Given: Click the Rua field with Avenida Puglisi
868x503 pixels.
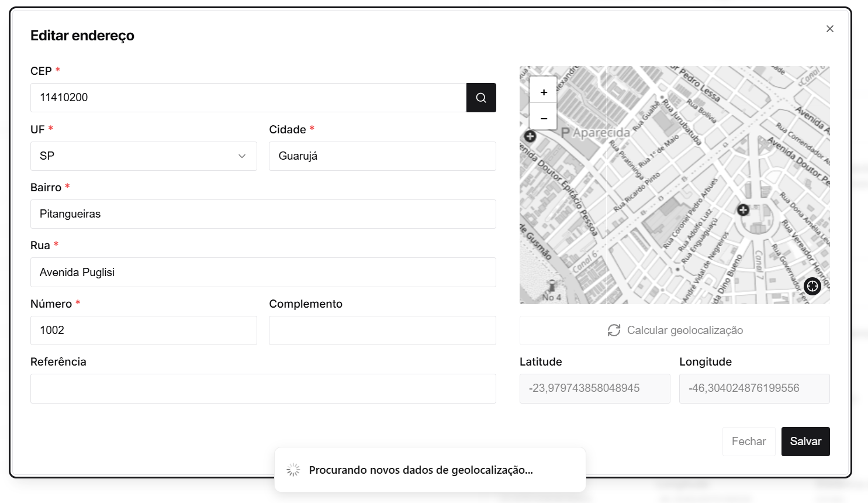Looking at the screenshot, I should coord(263,273).
